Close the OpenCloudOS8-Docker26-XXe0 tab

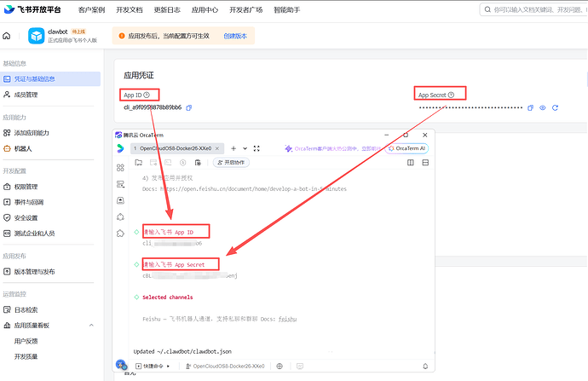point(216,148)
